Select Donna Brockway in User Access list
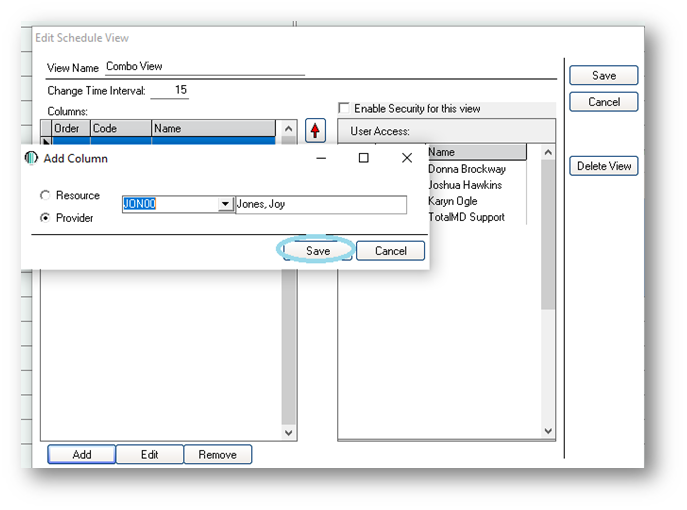The width and height of the screenshot is (687, 510). (x=466, y=169)
